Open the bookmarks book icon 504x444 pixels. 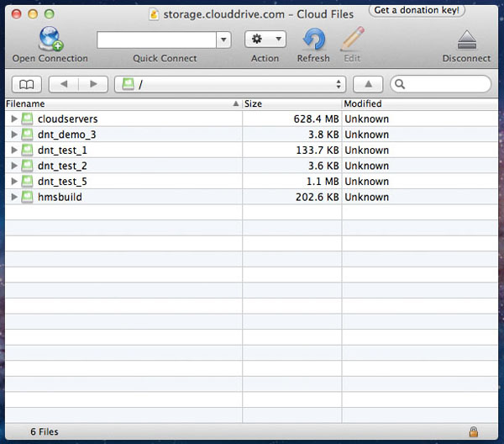pos(26,84)
